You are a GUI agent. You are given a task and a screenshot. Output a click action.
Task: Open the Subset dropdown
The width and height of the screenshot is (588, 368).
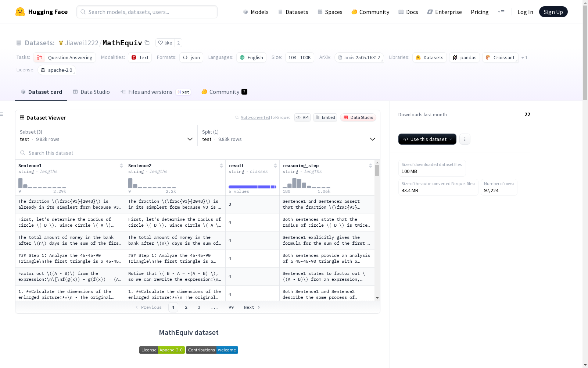coord(106,135)
